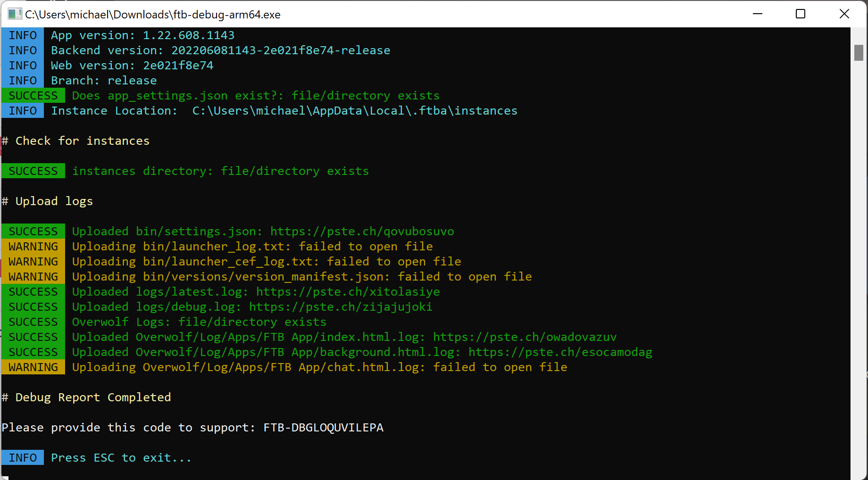Minimize the ftb-debug console window
The height and width of the screenshot is (480, 868).
(x=758, y=14)
